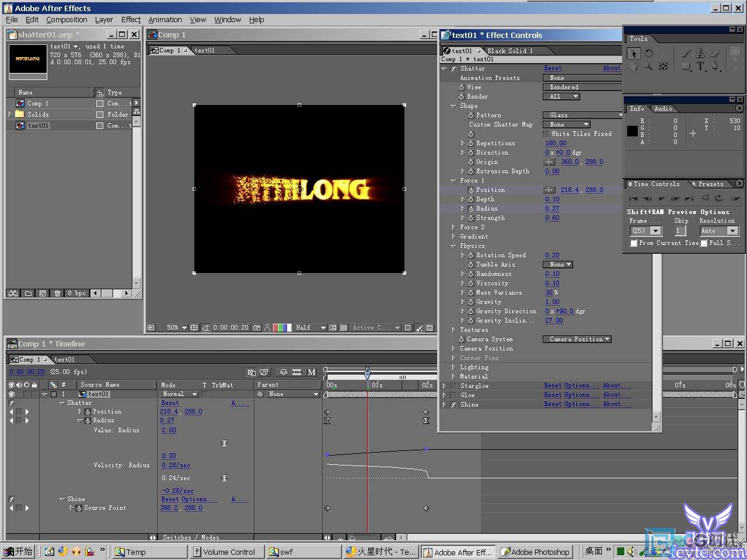Toggle title-action safe in Comp viewer

click(194, 328)
